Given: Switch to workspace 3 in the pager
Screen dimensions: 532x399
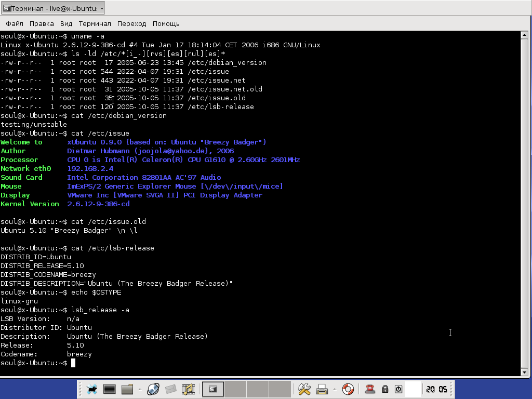Looking at the screenshot, I should [x=258, y=389].
